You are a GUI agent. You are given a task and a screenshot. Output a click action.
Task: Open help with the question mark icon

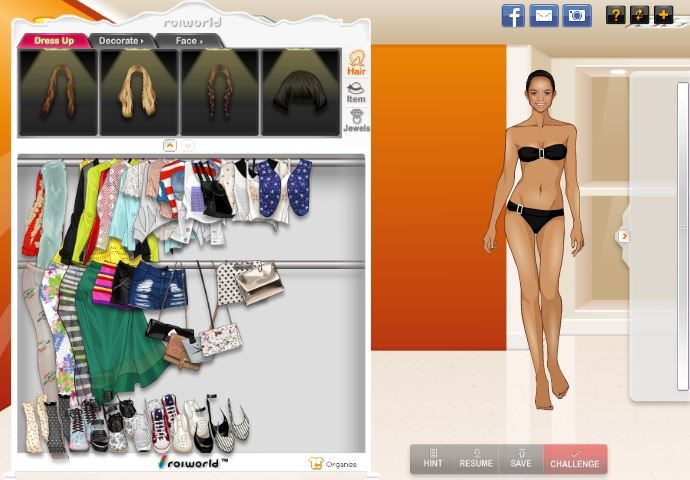coord(616,15)
